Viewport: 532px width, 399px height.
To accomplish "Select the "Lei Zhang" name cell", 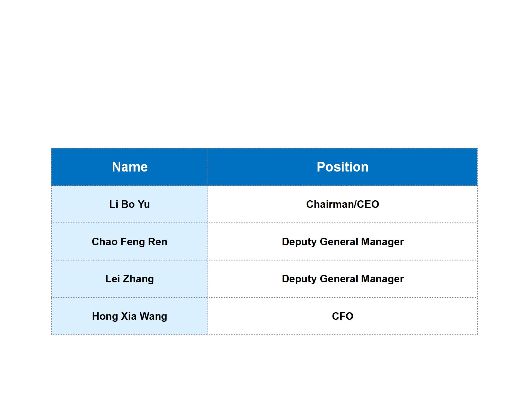I will point(130,279).
